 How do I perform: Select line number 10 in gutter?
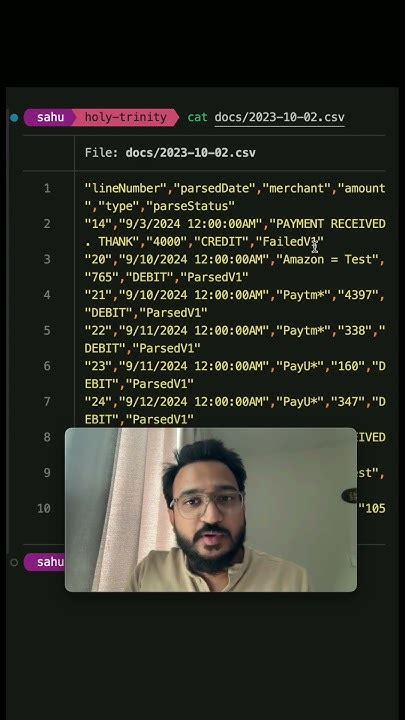pos(44,509)
